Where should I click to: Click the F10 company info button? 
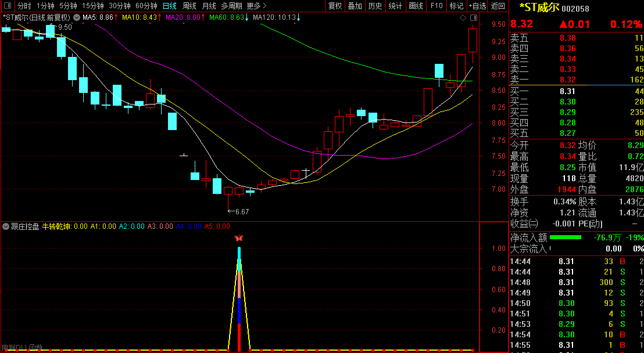[437, 6]
